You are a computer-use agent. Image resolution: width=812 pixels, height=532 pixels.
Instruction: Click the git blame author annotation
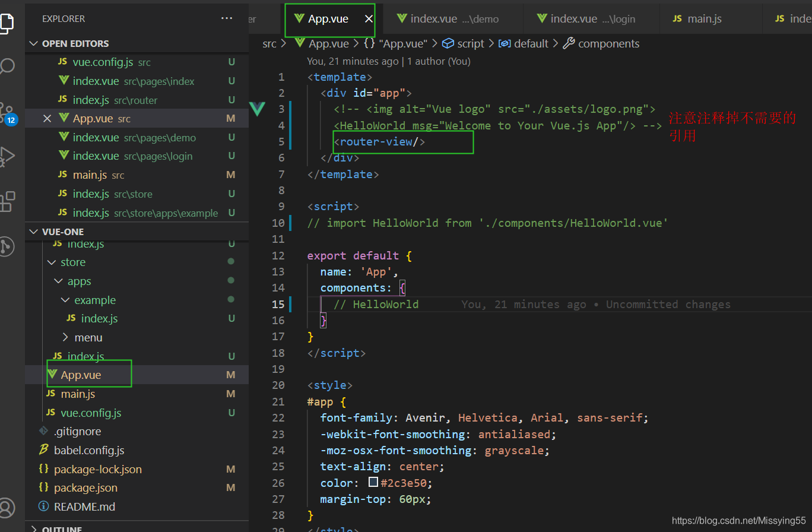389,61
